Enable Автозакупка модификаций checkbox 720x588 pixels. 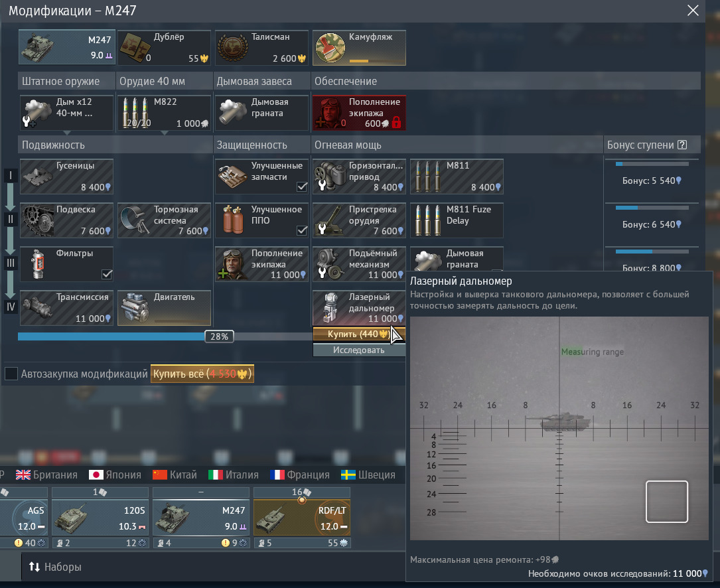point(11,374)
